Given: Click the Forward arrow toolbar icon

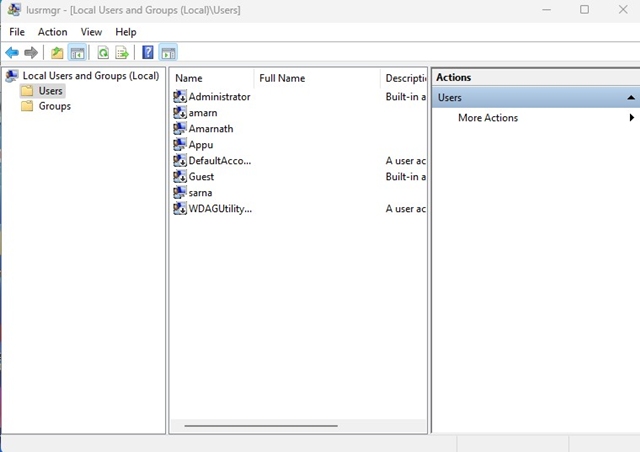Looking at the screenshot, I should pyautogui.click(x=31, y=53).
